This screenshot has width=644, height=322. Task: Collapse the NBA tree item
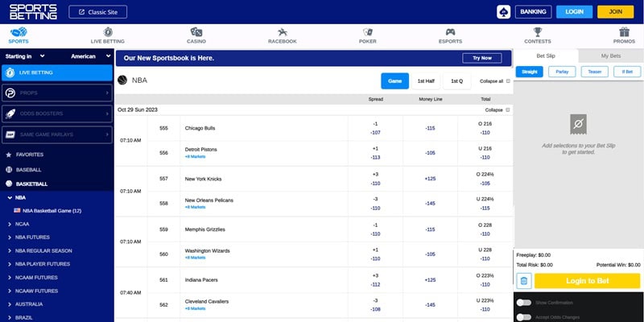(x=10, y=197)
